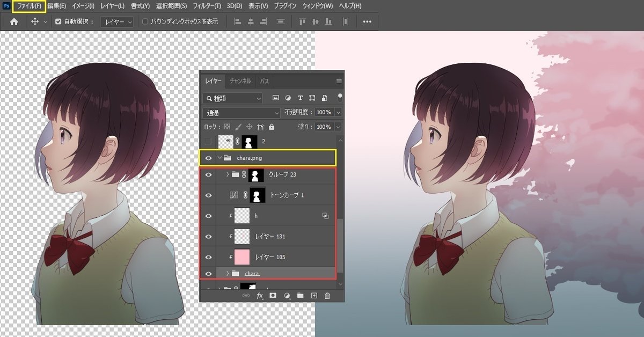Hide レイヤー 131 eye icon
Screen dimensions: 644x337
[208, 236]
